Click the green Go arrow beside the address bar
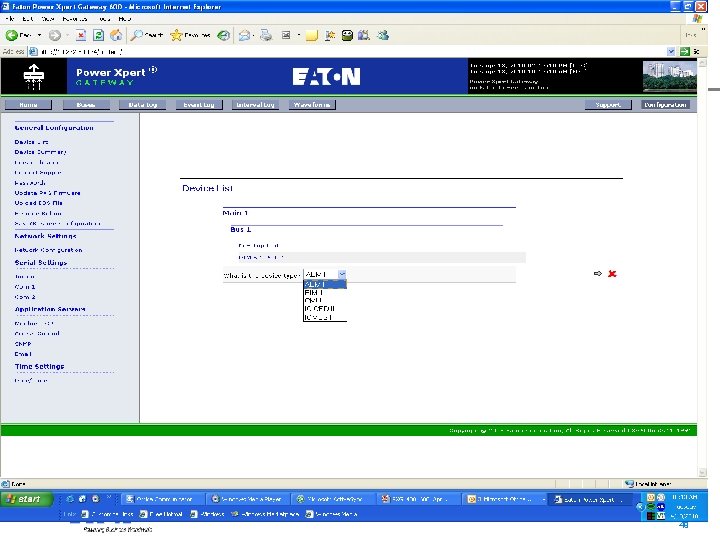This screenshot has width=720, height=540. 685,51
